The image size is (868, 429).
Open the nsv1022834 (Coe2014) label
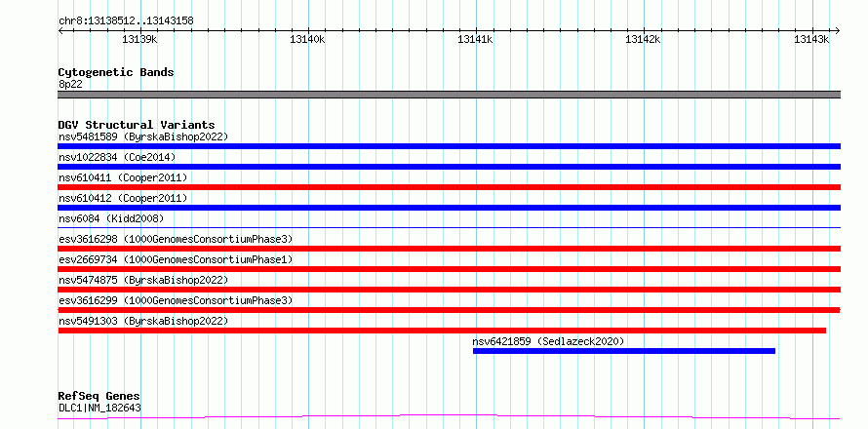(x=117, y=157)
